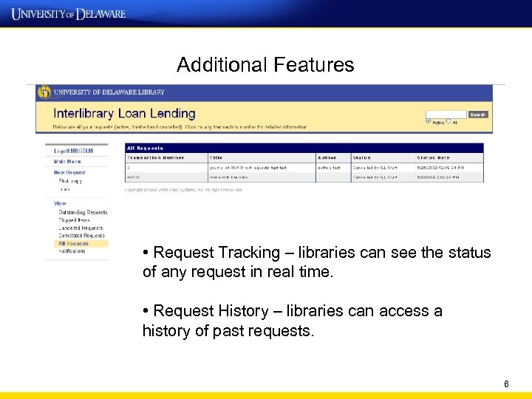Open Canceled Requests in sidebar
This screenshot has height=399, width=532.
click(81, 228)
